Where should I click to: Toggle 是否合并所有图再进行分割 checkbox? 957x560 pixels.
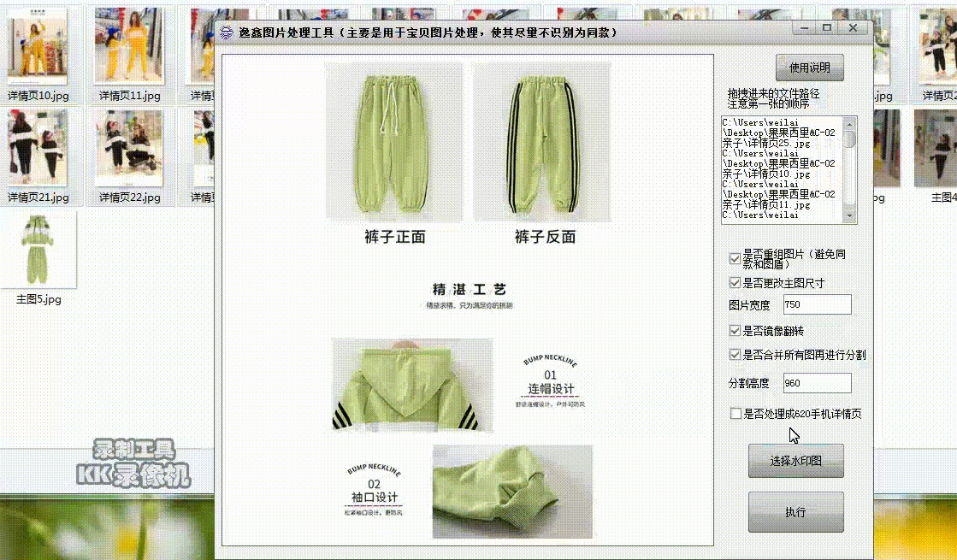pos(735,355)
